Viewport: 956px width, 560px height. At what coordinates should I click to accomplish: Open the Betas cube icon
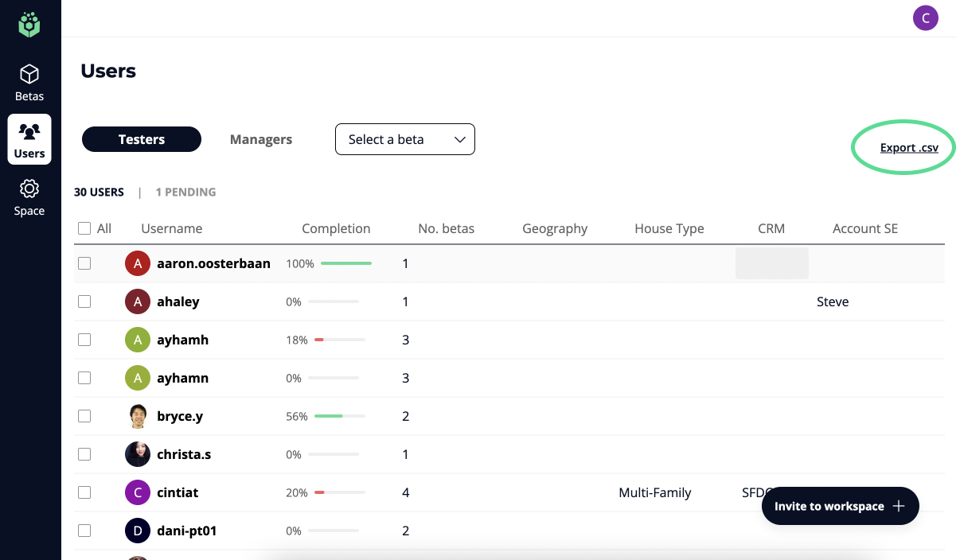[29, 75]
